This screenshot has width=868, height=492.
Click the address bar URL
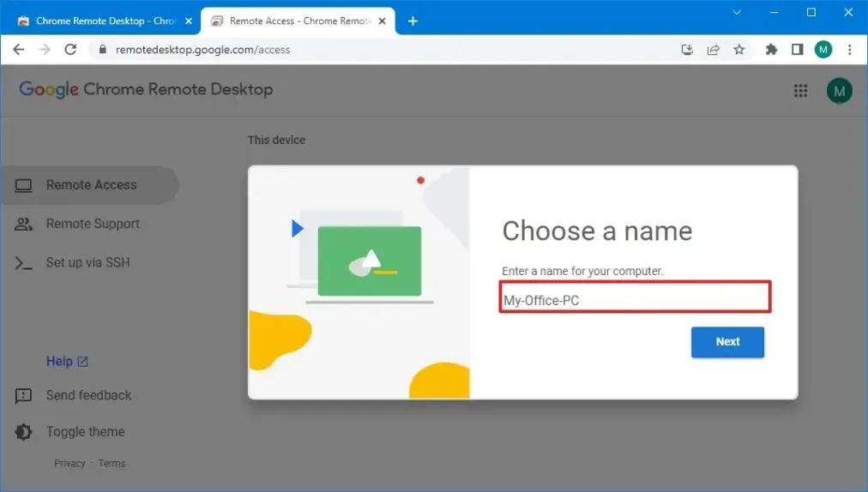coord(202,50)
